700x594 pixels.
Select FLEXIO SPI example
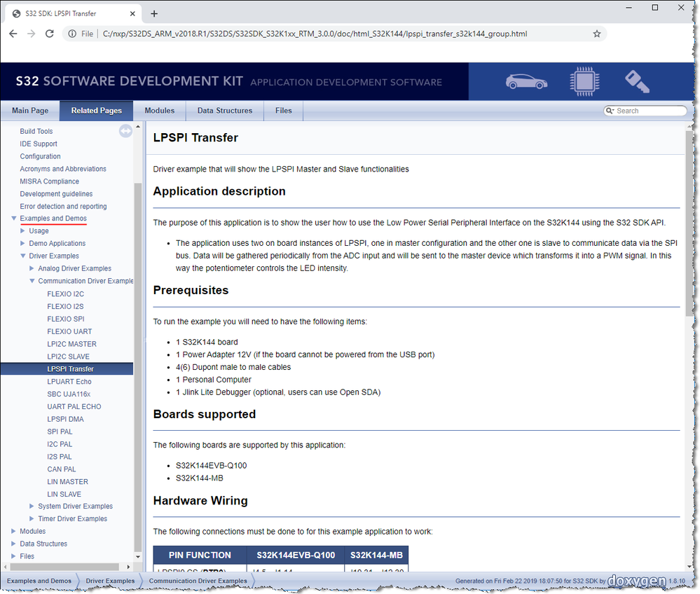[x=66, y=319]
